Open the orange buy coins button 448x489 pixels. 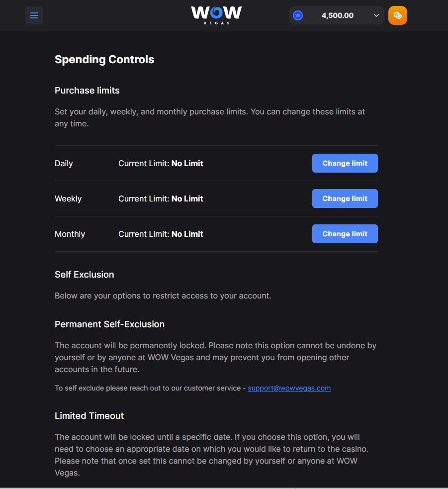click(x=398, y=15)
